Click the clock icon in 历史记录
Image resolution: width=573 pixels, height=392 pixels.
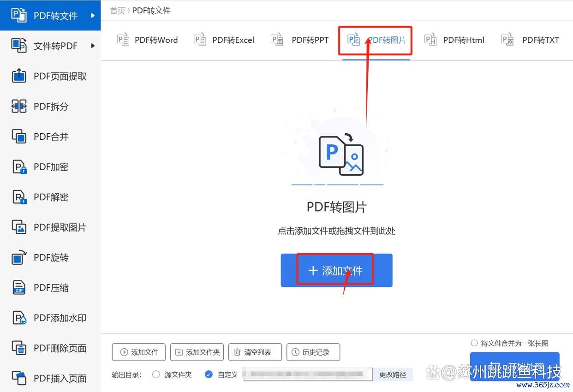pyautogui.click(x=295, y=352)
